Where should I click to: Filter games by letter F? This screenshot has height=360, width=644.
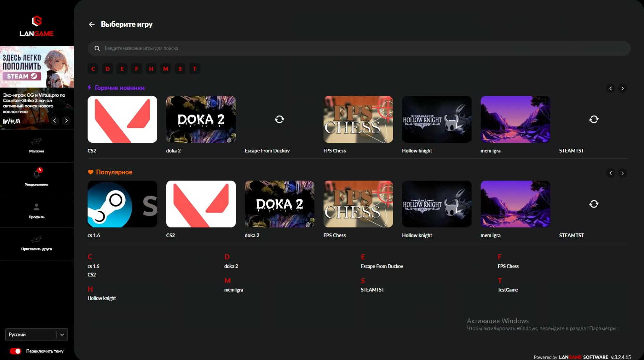tap(137, 69)
